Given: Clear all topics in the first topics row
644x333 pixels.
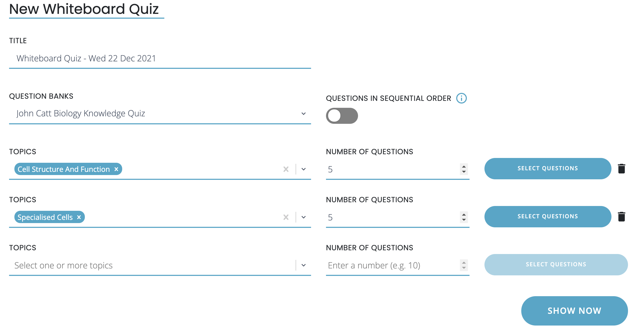Looking at the screenshot, I should pos(286,169).
